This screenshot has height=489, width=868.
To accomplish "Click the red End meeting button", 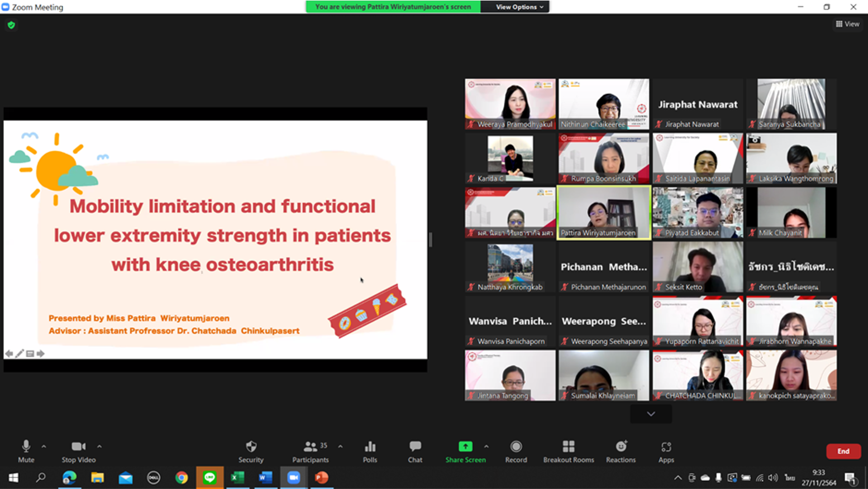I will (843, 451).
